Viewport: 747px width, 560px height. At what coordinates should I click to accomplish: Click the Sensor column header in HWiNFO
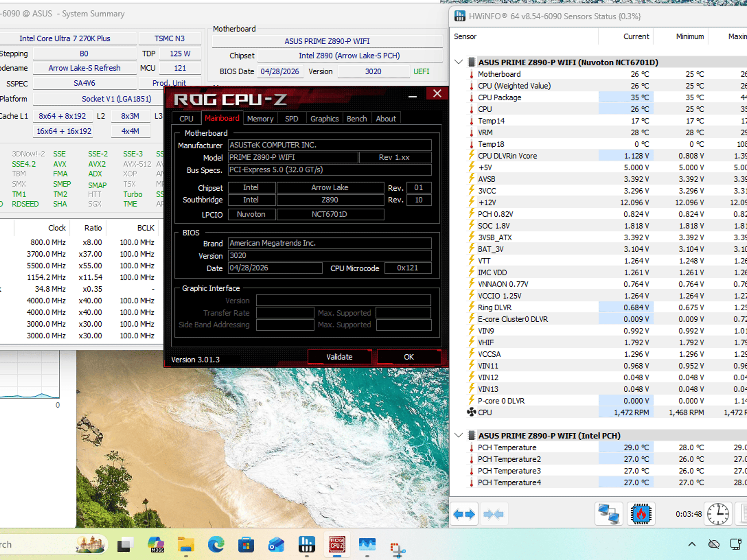coord(525,36)
